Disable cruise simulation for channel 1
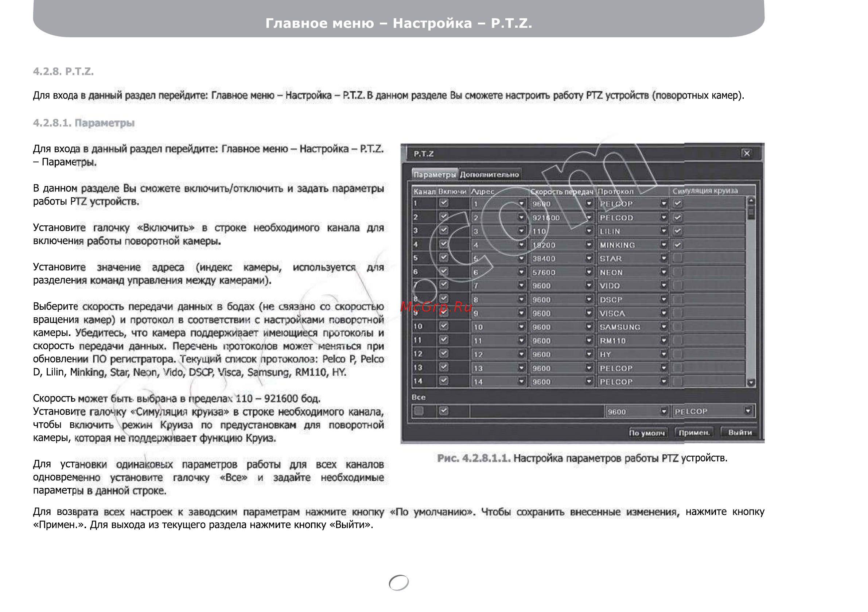868x612 pixels. (677, 204)
